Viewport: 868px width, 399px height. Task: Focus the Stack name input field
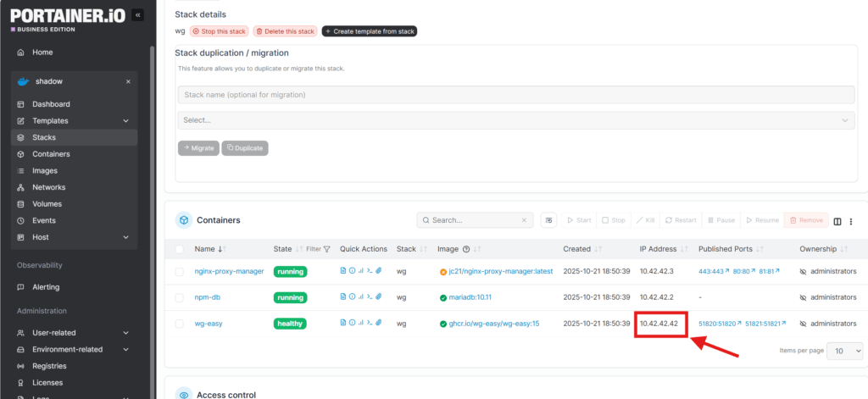point(515,94)
